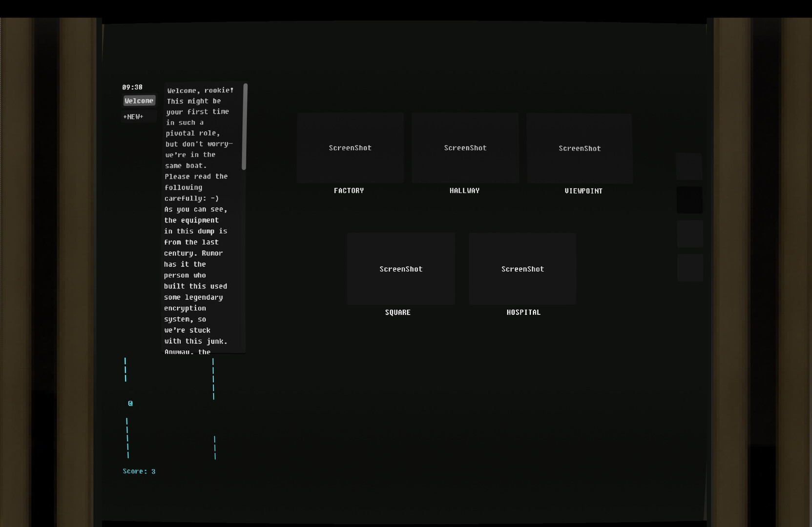Click the topmost icon in the right sidebar
Screen dimensions: 812x527
click(x=689, y=166)
